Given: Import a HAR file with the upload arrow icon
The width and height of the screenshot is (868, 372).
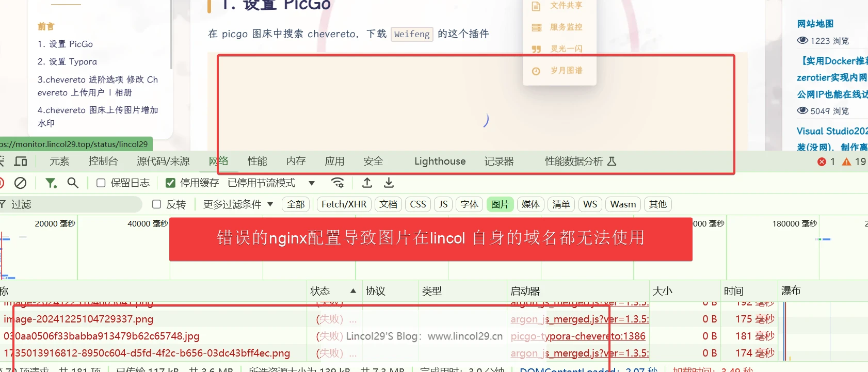Looking at the screenshot, I should pos(367,183).
